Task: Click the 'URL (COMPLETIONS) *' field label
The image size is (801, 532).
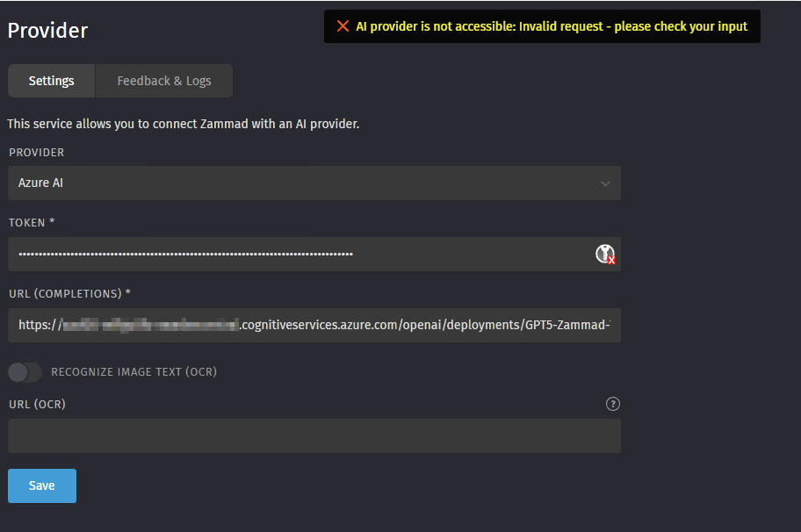Action: (69, 293)
